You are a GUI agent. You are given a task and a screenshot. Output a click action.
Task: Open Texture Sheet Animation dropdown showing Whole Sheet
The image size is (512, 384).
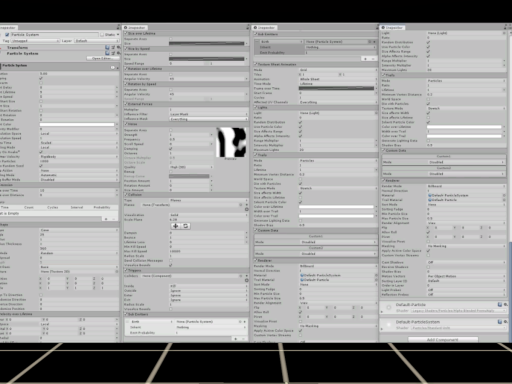click(338, 79)
